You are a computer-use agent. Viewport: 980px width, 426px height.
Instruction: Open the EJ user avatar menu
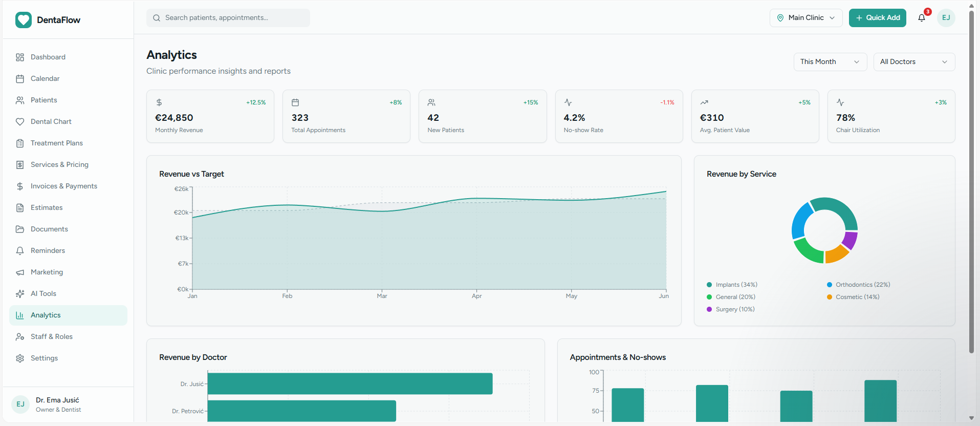946,18
